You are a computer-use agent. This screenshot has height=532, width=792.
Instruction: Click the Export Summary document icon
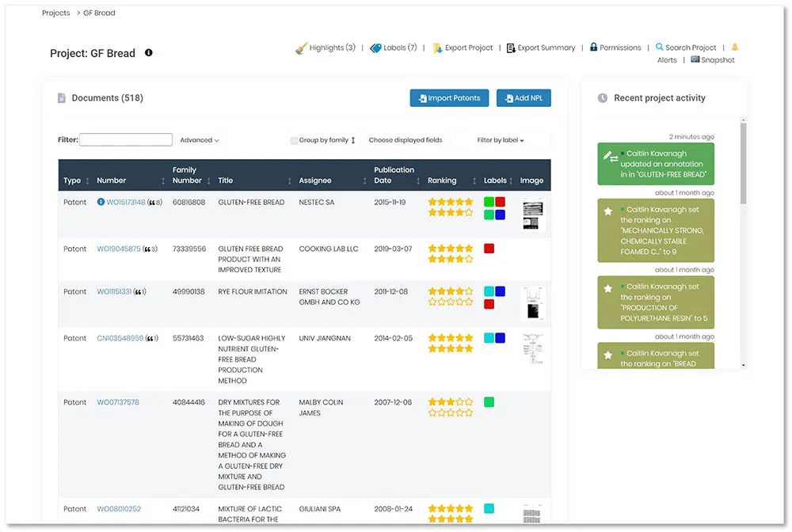511,47
